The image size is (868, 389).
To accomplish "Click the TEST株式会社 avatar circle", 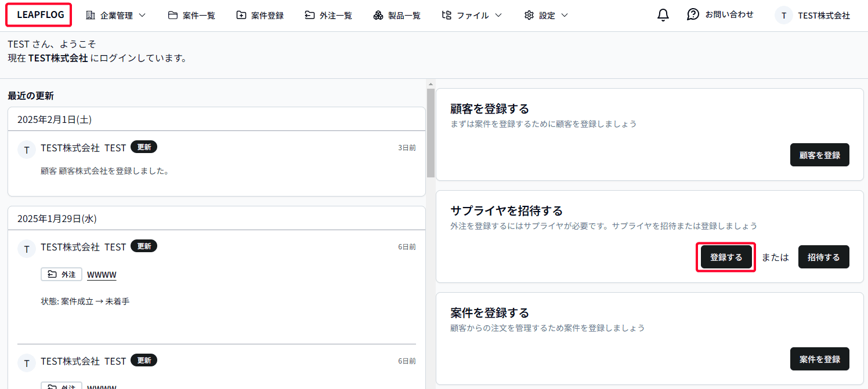I will pyautogui.click(x=783, y=15).
